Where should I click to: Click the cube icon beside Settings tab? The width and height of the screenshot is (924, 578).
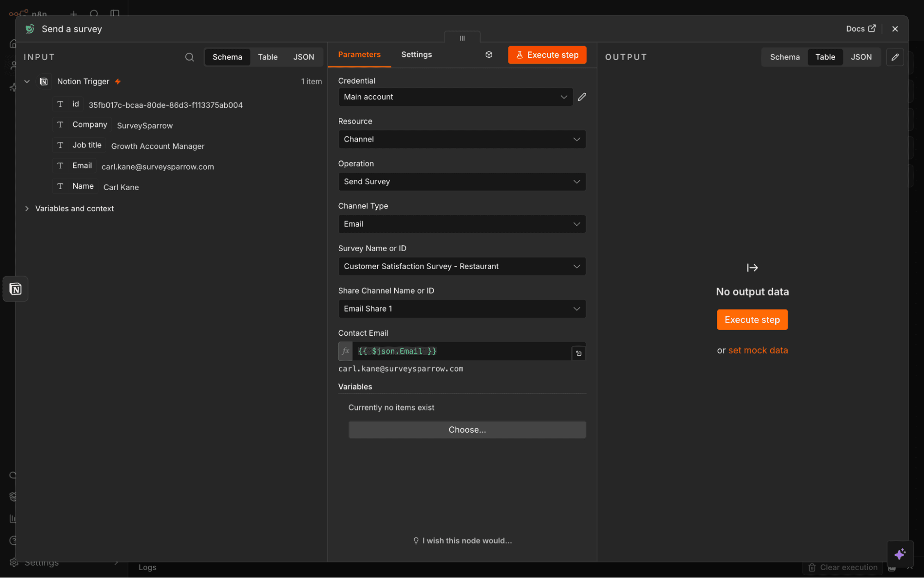489,55
